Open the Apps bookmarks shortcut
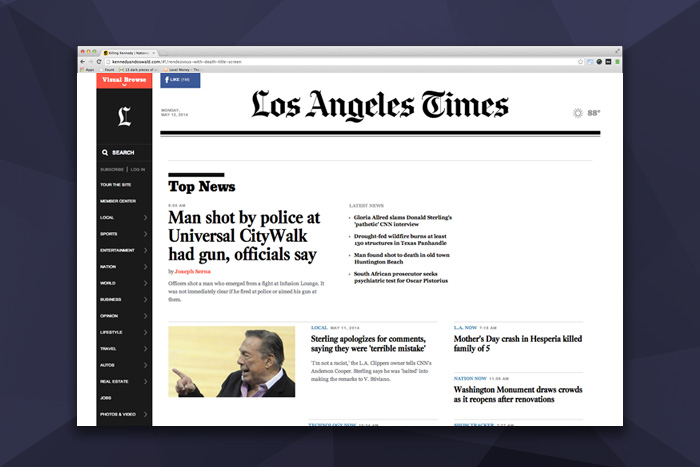700x467 pixels. pos(88,70)
